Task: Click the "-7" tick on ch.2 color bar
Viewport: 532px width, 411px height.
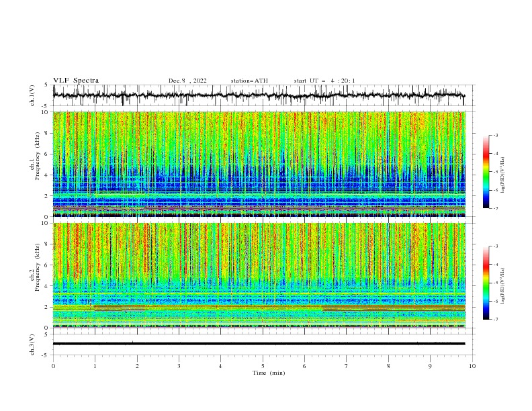Action: (495, 320)
